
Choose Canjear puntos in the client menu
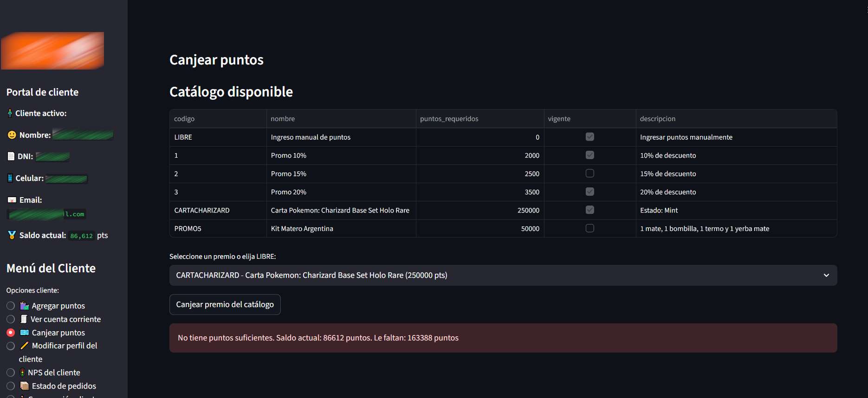click(11, 333)
